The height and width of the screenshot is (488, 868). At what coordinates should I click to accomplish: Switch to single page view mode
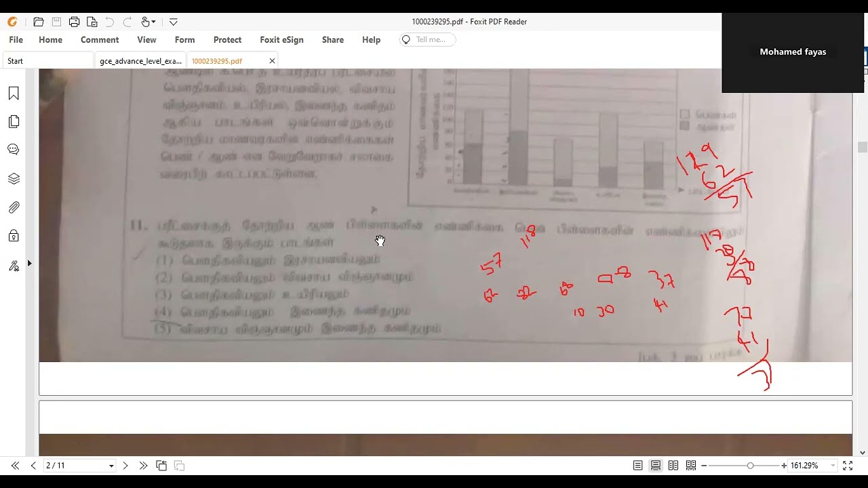tap(638, 466)
